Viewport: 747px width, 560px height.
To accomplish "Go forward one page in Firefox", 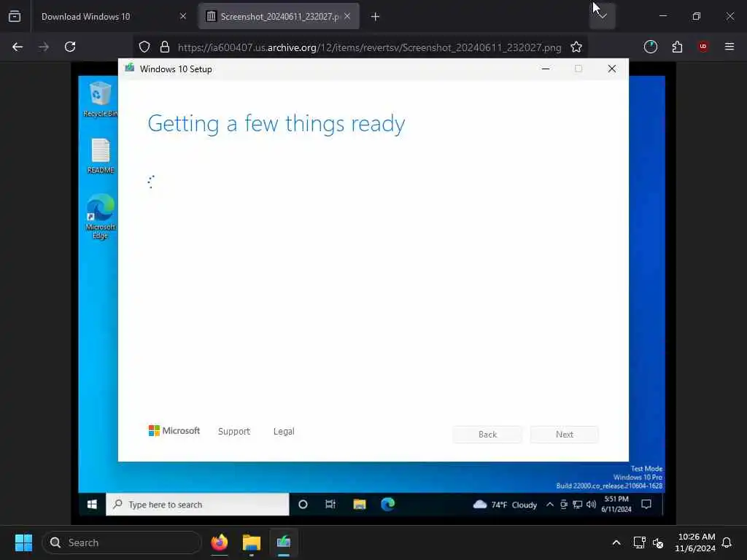I will pyautogui.click(x=44, y=47).
